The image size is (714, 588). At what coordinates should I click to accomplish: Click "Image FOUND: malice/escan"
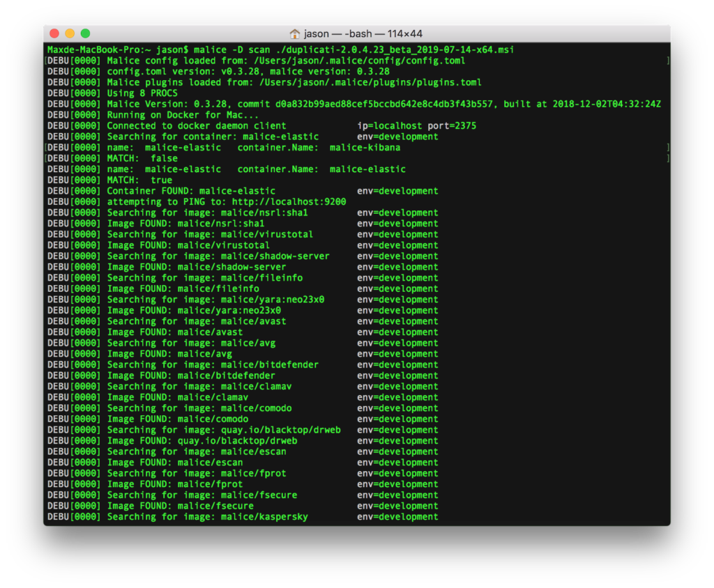point(174,463)
